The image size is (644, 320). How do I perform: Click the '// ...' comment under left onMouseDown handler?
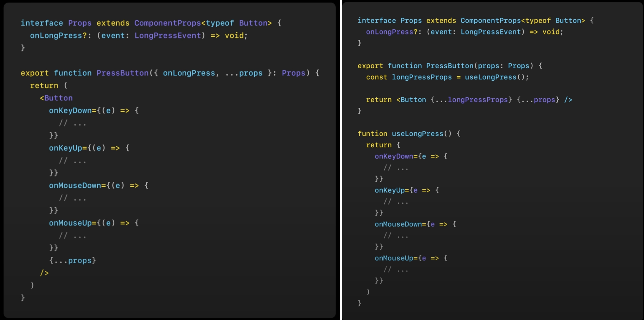[72, 198]
